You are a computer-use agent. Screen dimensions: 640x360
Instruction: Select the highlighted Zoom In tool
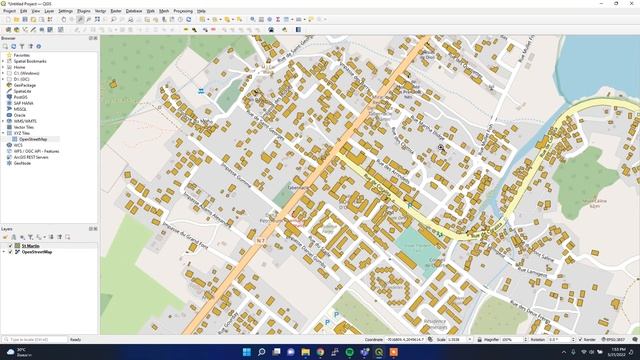80,19
